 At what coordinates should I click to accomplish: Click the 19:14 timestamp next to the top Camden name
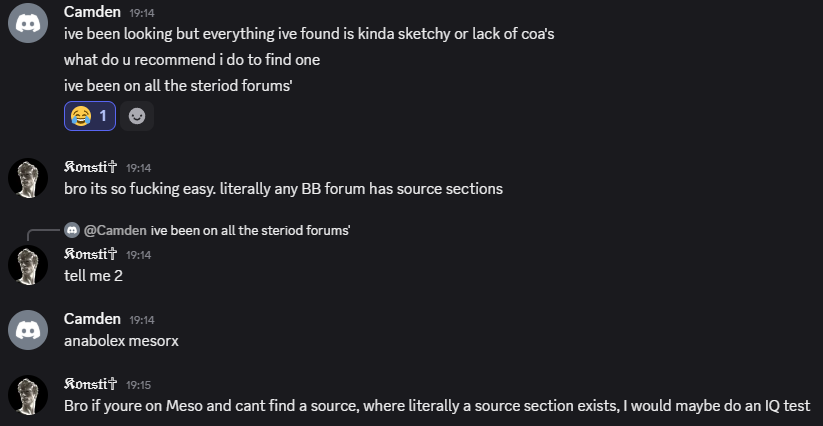coord(143,13)
